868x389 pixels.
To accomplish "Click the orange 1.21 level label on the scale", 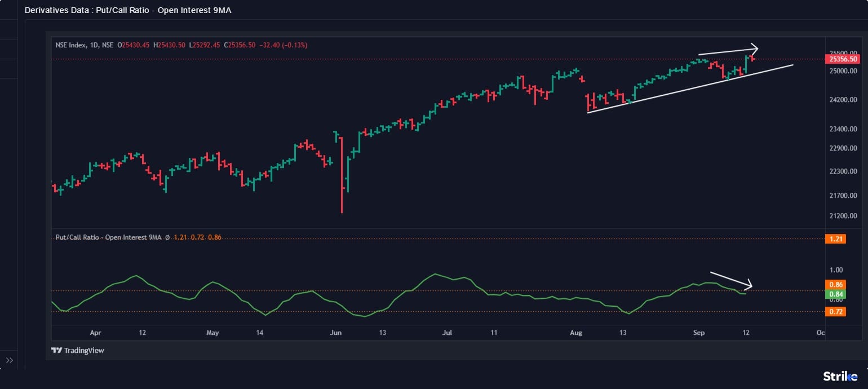I will pyautogui.click(x=835, y=238).
